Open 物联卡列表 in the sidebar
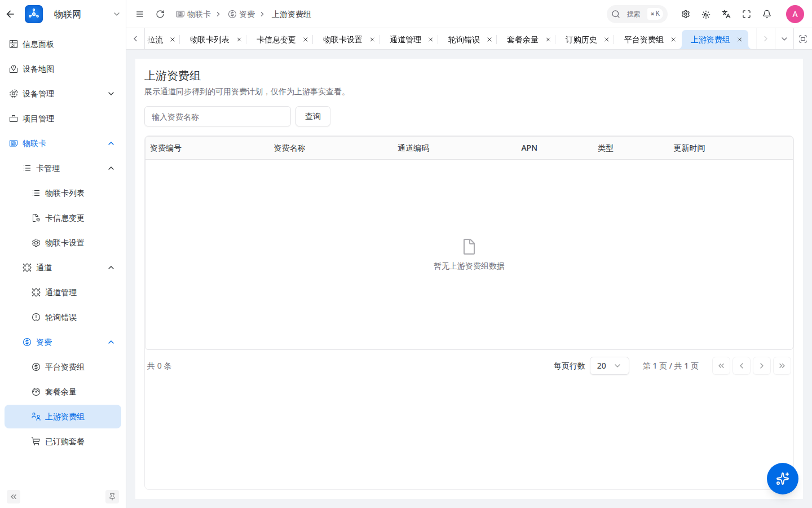 pos(63,193)
